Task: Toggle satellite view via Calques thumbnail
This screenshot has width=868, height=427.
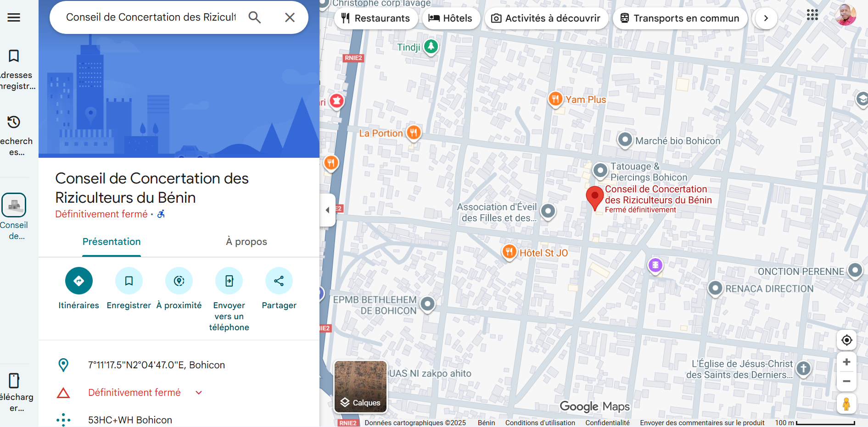Action: (x=360, y=386)
